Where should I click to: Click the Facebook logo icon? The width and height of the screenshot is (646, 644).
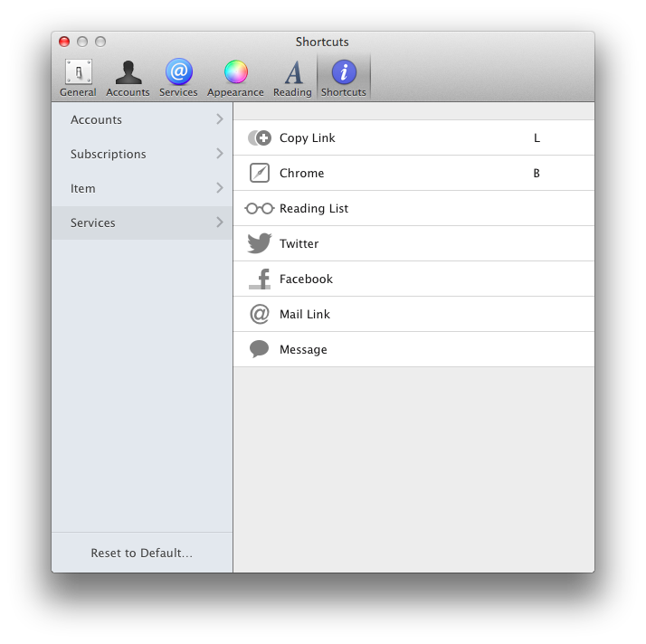tap(260, 279)
